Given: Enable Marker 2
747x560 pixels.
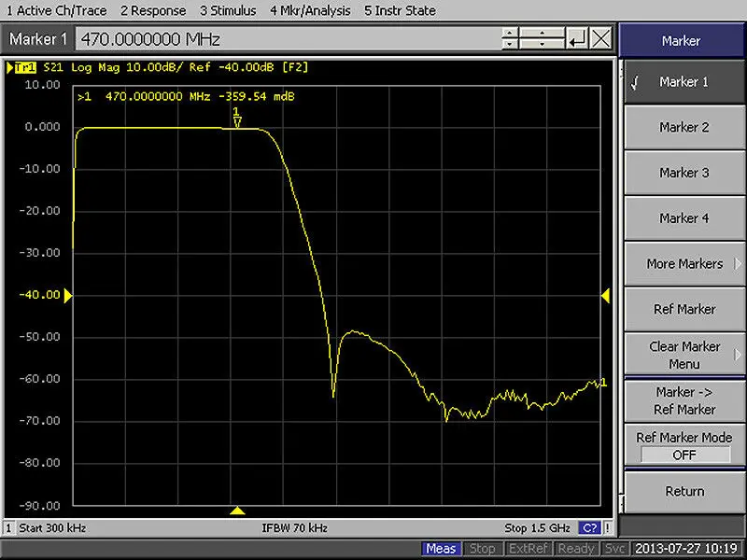Looking at the screenshot, I should coord(684,127).
